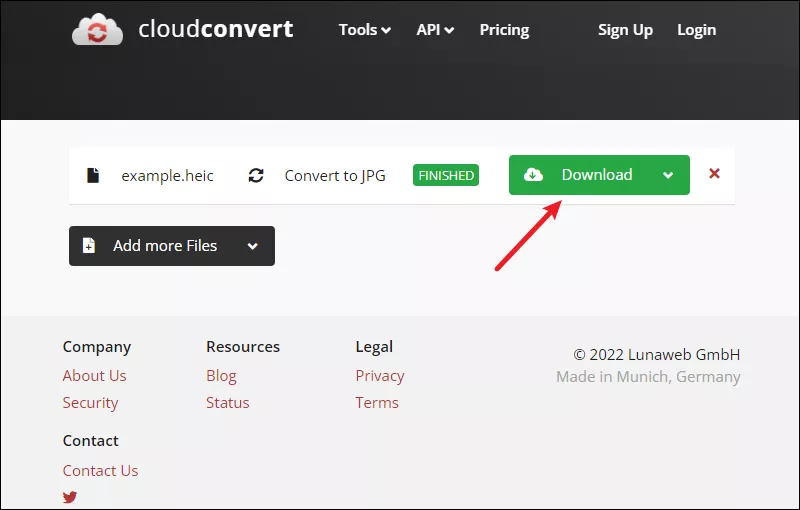Screen dimensions: 800x510
Task: Click the green FINISHED status badge
Action: click(x=446, y=175)
